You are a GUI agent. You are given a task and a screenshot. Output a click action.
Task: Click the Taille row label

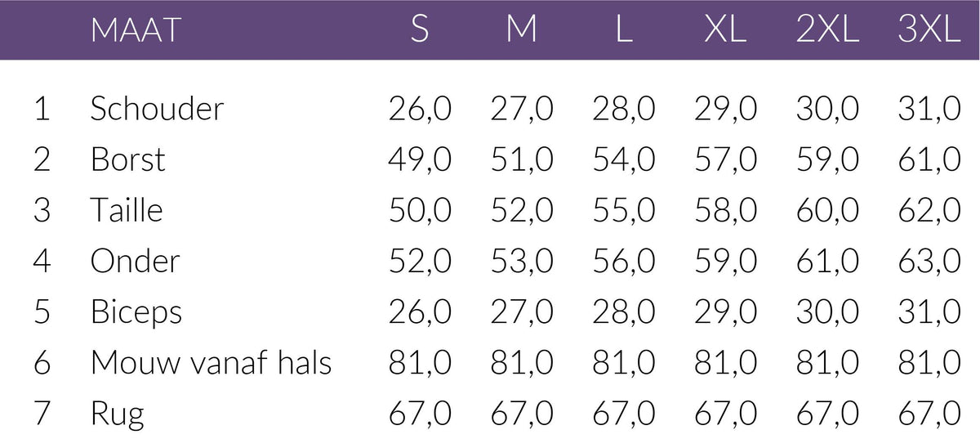pos(127,210)
